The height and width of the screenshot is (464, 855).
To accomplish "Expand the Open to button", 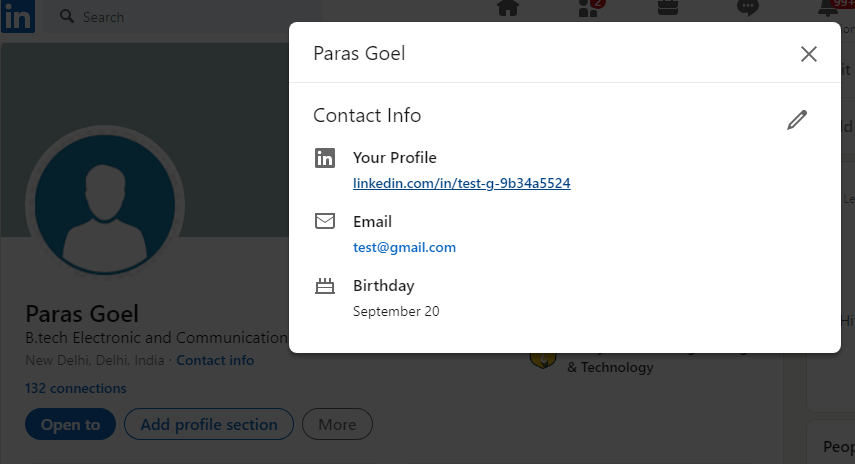I will [x=70, y=424].
